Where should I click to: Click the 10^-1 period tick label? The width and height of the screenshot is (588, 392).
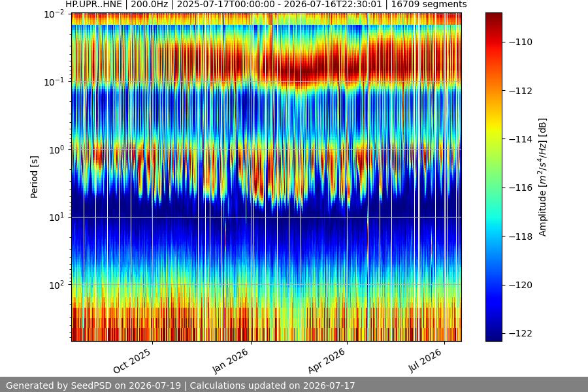click(x=54, y=82)
